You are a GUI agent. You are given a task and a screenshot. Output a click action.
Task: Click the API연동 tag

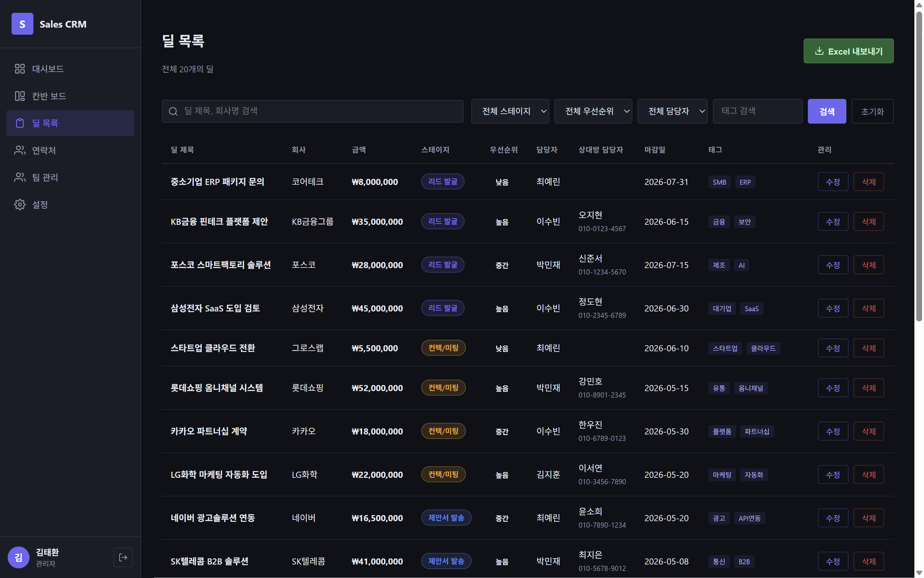tap(749, 518)
